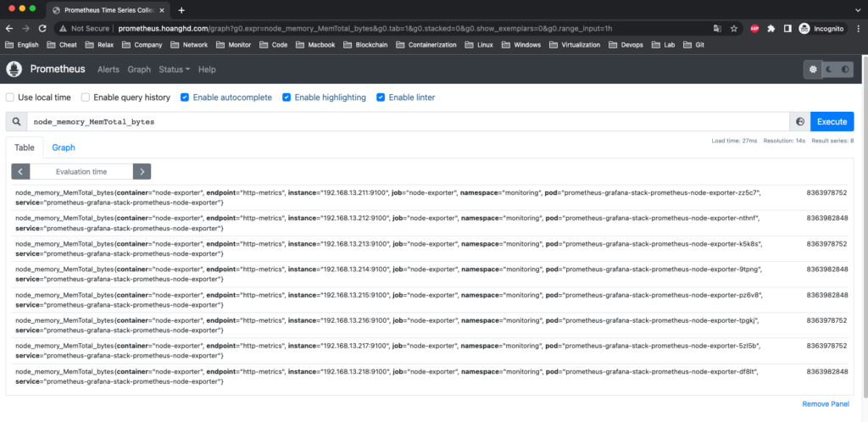Open the Help page
The width and height of the screenshot is (868, 422).
(207, 69)
